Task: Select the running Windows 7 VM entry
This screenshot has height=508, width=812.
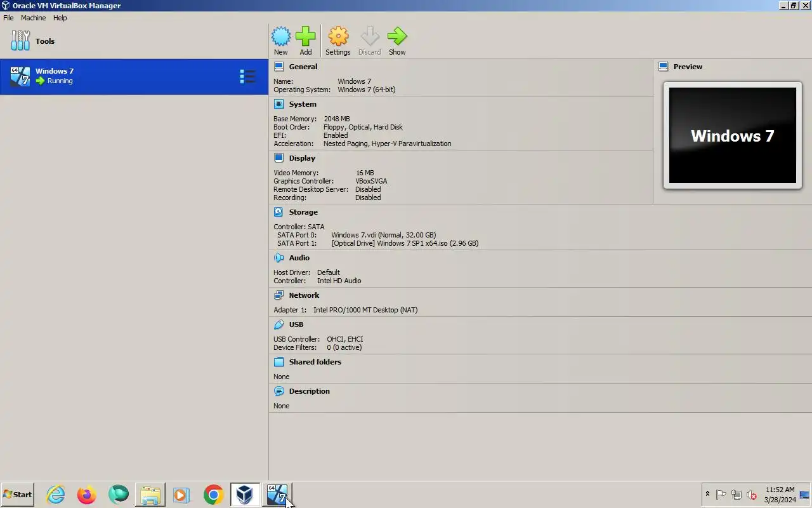Action: 134,77
